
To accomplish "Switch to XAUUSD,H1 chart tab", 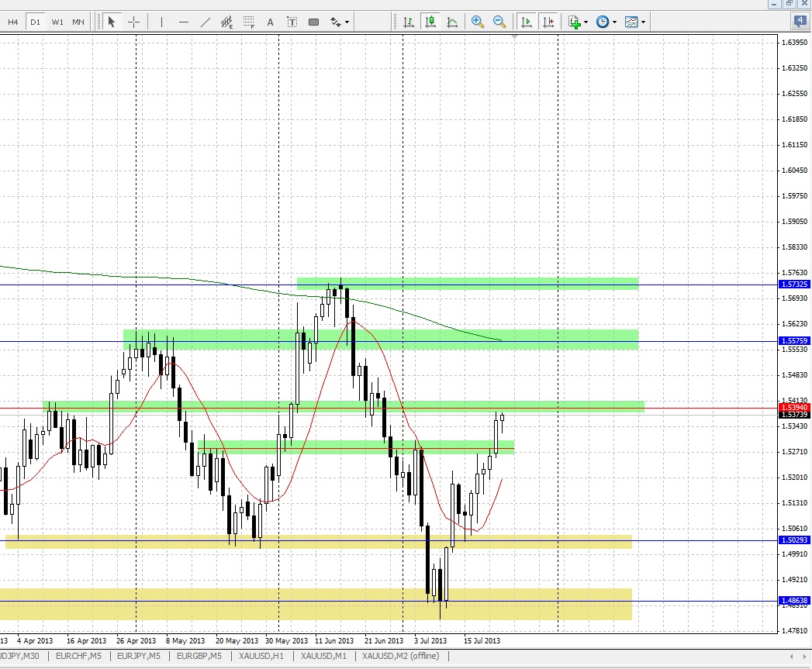I will coord(261,656).
